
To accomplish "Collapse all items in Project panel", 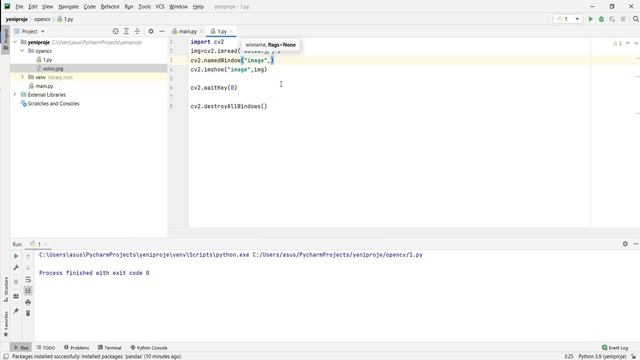I will 138,31.
